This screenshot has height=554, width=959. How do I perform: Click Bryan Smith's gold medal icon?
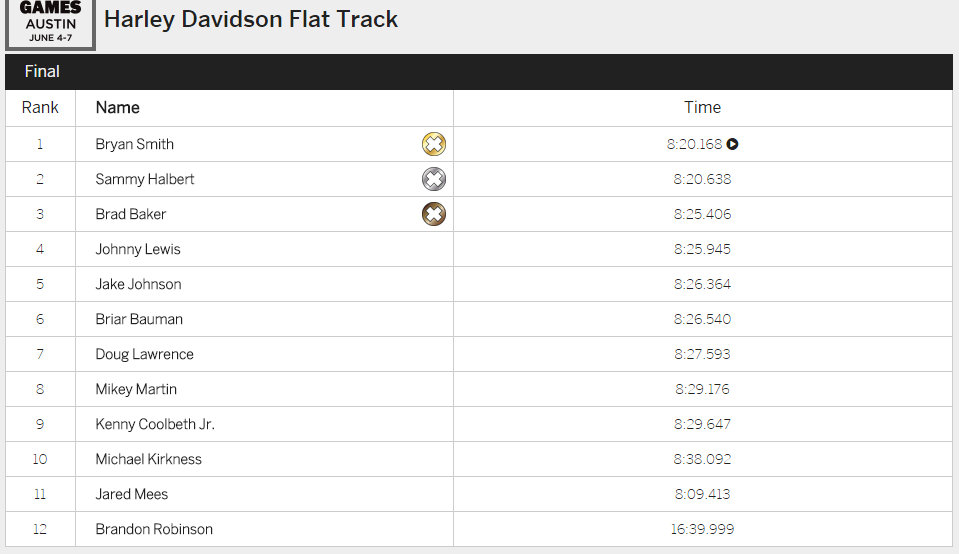[x=433, y=144]
